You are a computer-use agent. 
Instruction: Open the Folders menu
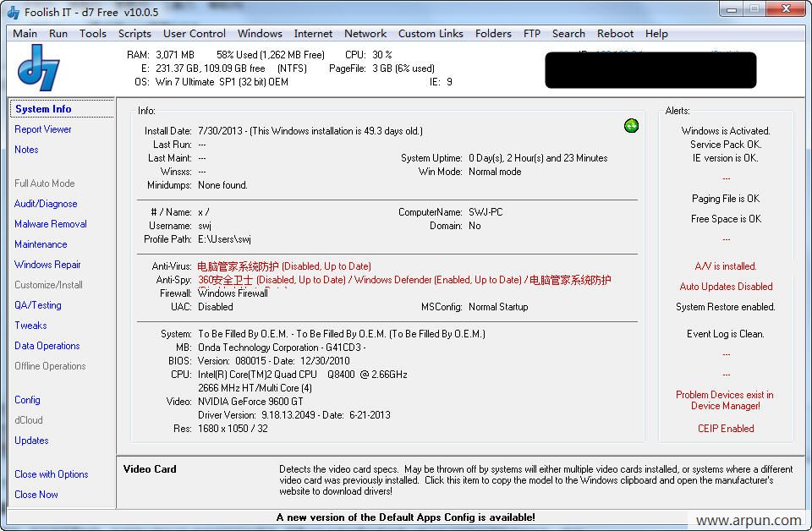click(x=493, y=34)
